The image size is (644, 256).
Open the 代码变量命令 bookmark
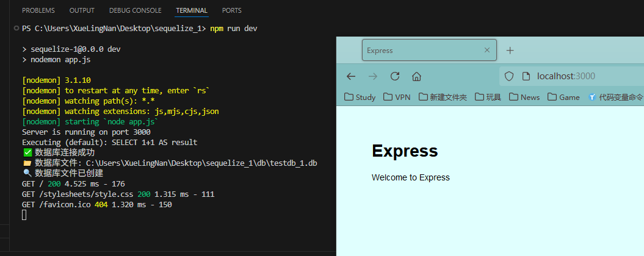tap(616, 98)
